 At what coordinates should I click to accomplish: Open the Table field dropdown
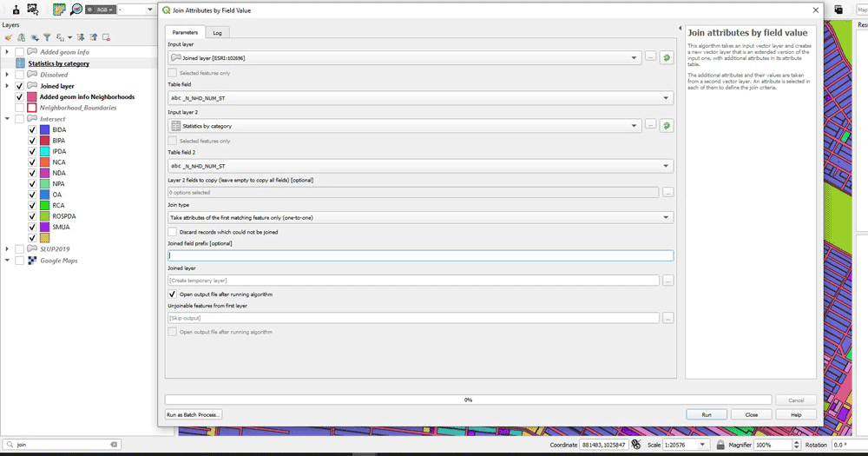(420, 98)
